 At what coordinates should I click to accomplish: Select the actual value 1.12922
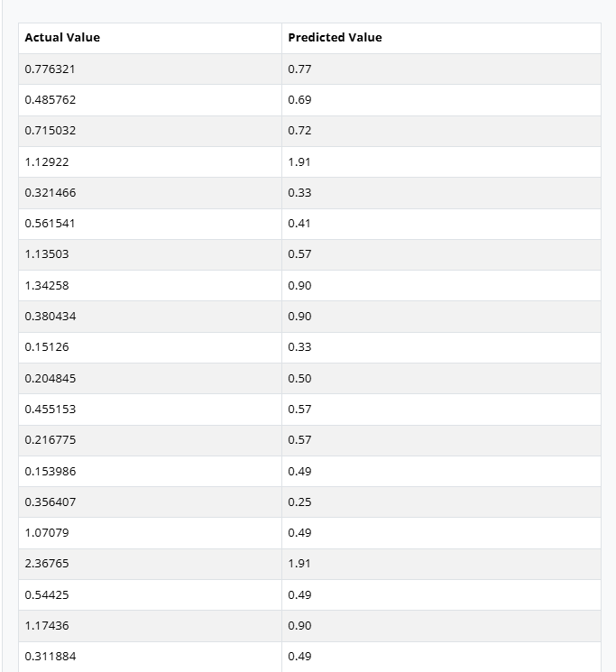click(47, 162)
